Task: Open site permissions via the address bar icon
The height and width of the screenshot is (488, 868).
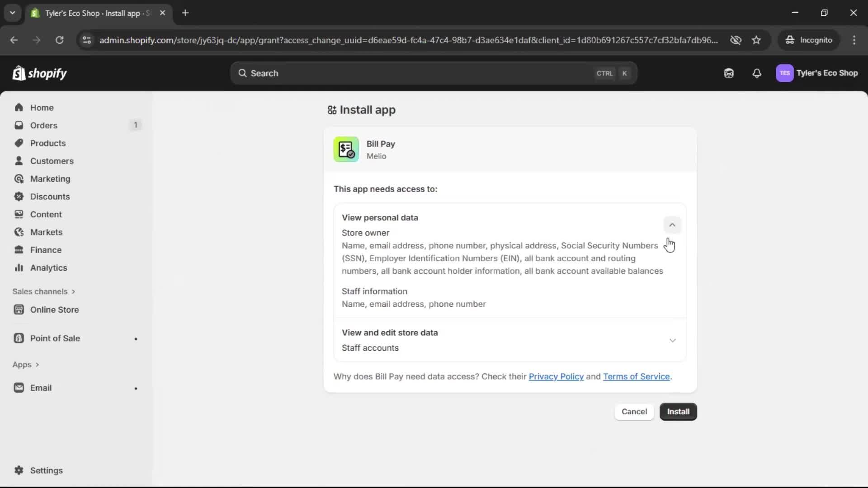Action: click(87, 40)
